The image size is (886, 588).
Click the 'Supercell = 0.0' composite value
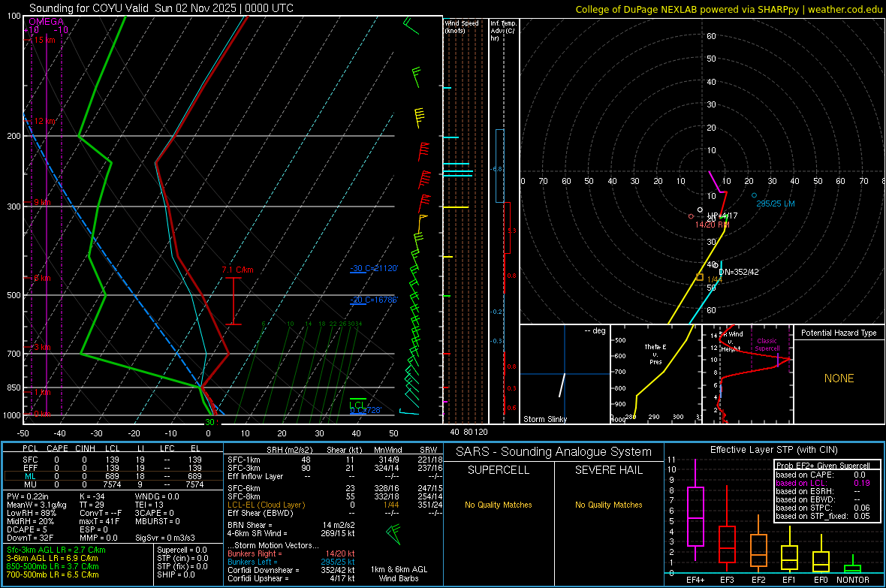[182, 550]
